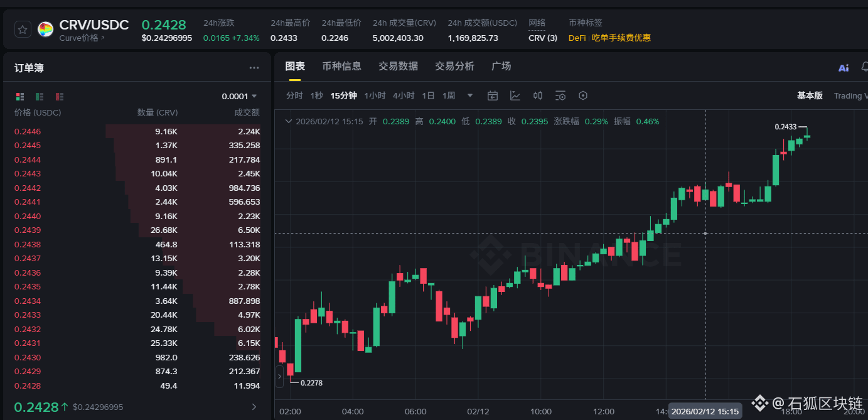Click the hexagon chart settings icon
This screenshot has width=868, height=420.
click(x=583, y=95)
